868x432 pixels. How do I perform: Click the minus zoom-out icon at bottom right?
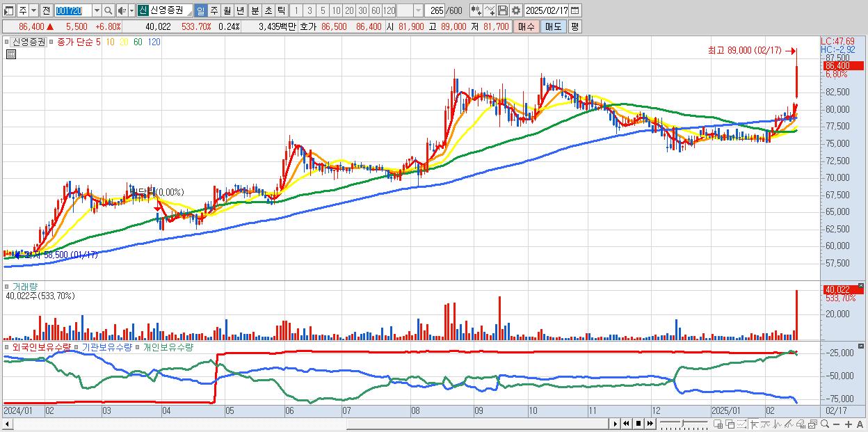836,424
